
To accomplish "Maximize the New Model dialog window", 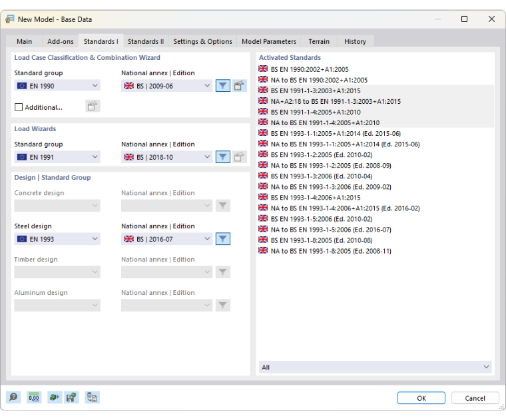I will pos(464,19).
